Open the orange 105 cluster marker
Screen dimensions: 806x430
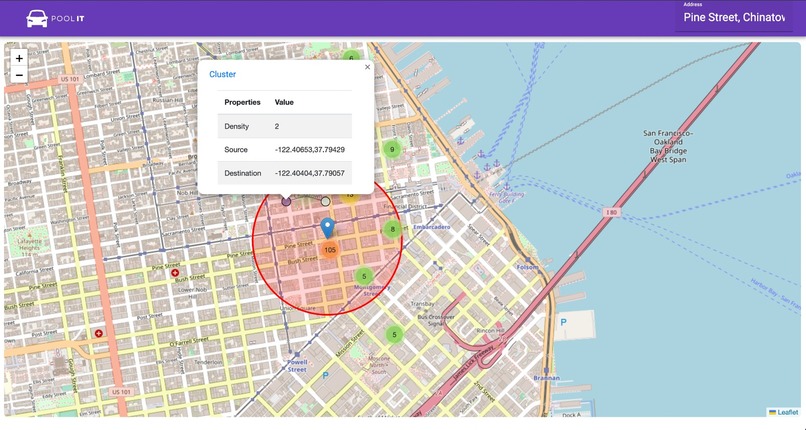(x=330, y=250)
